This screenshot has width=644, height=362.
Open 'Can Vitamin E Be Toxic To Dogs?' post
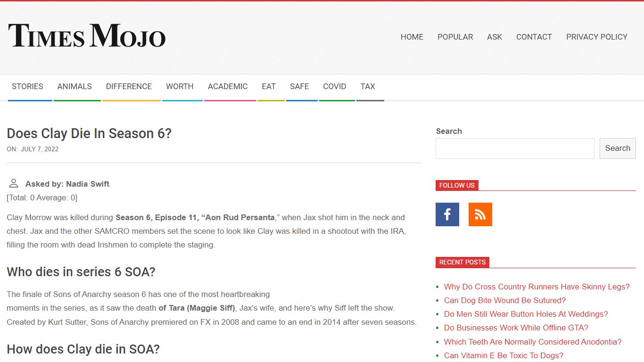tap(504, 355)
